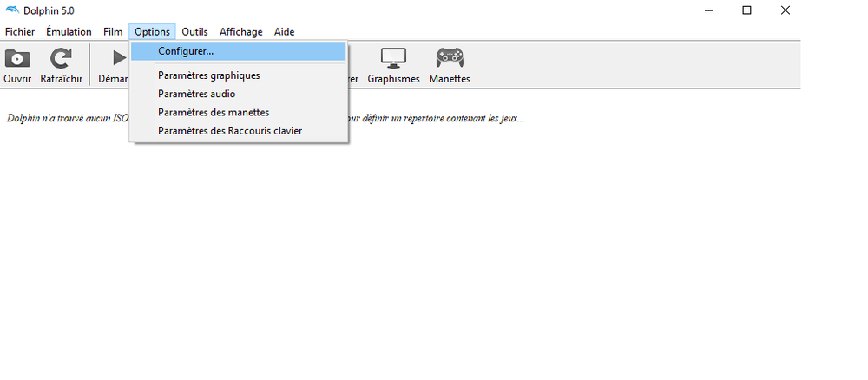Minimize the Dolphin 5.0 window
Image resolution: width=868 pixels, height=380 pixels.
pyautogui.click(x=708, y=10)
